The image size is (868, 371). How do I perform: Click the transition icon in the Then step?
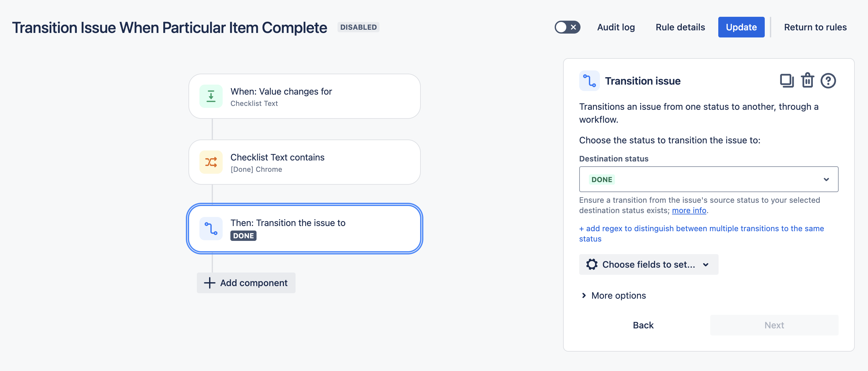[211, 228]
